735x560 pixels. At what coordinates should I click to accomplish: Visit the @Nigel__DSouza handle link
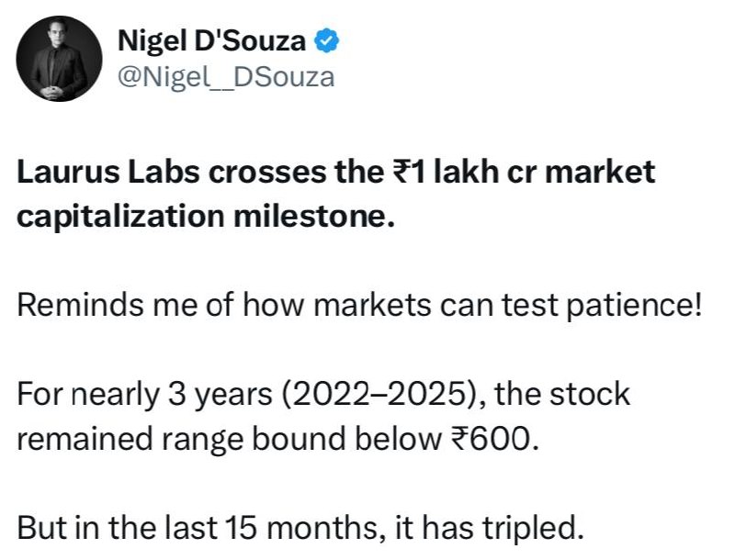point(226,77)
